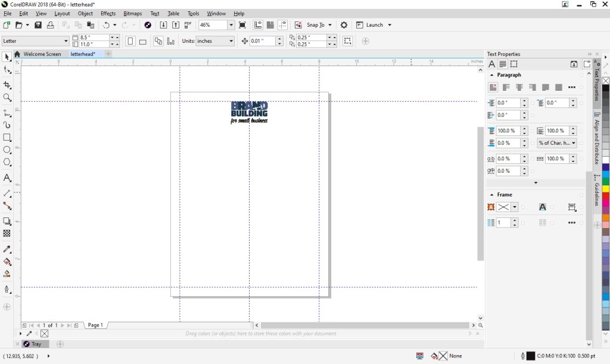
Task: Toggle landscape page orientation
Action: pyautogui.click(x=143, y=41)
